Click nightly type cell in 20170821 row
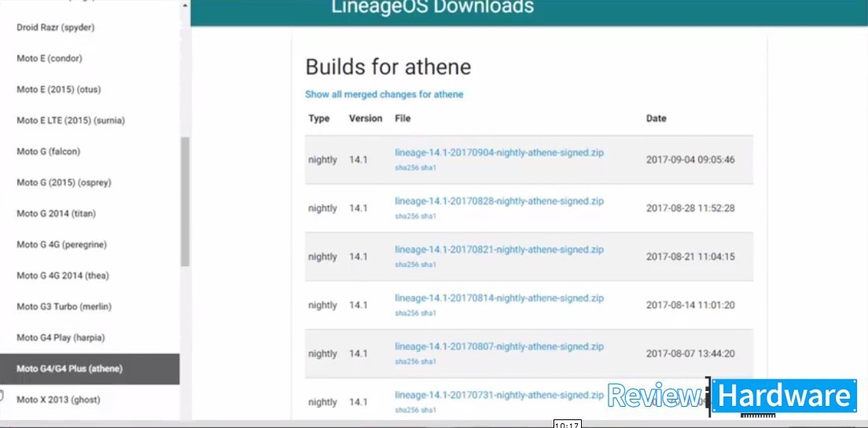868x428 pixels. (322, 257)
